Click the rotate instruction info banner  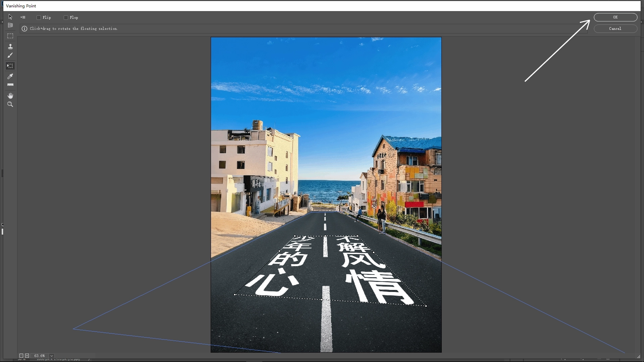pyautogui.click(x=73, y=29)
